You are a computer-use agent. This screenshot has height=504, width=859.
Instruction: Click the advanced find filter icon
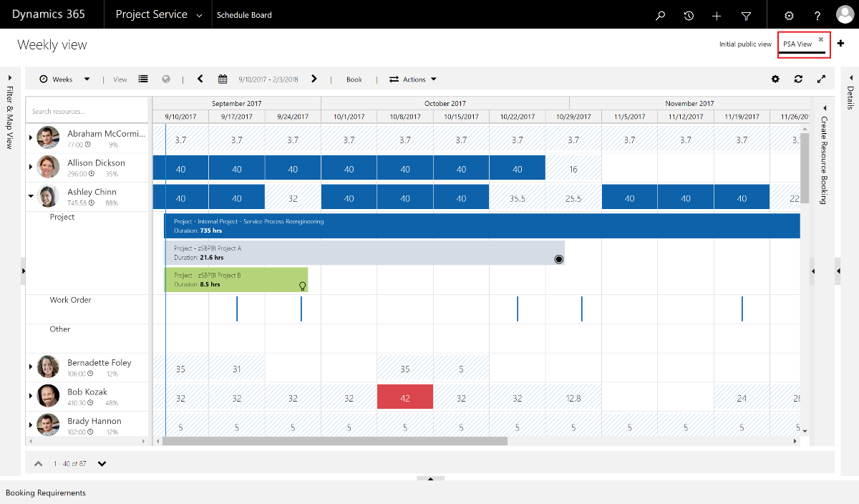[746, 15]
